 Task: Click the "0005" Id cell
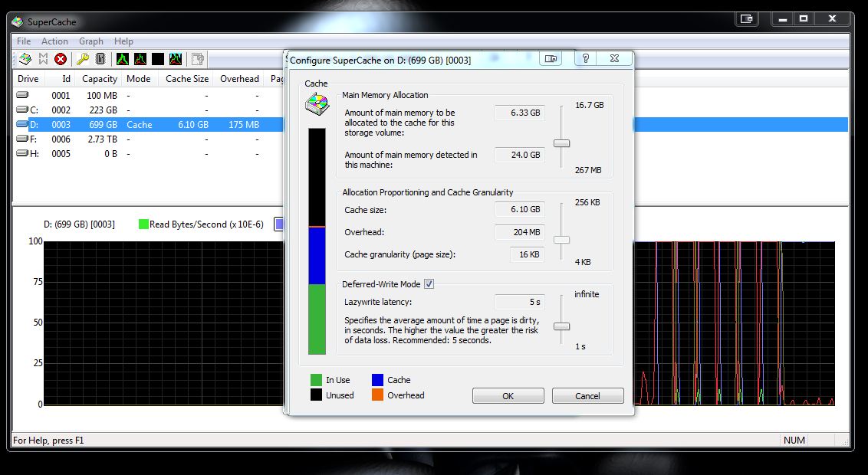(61, 154)
